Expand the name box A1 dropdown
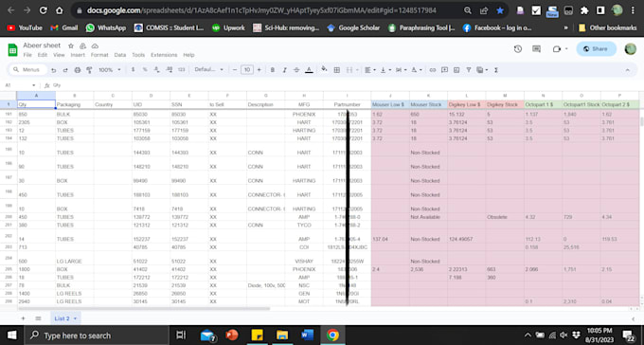Screen dimensions: 644x345 [x=34, y=85]
